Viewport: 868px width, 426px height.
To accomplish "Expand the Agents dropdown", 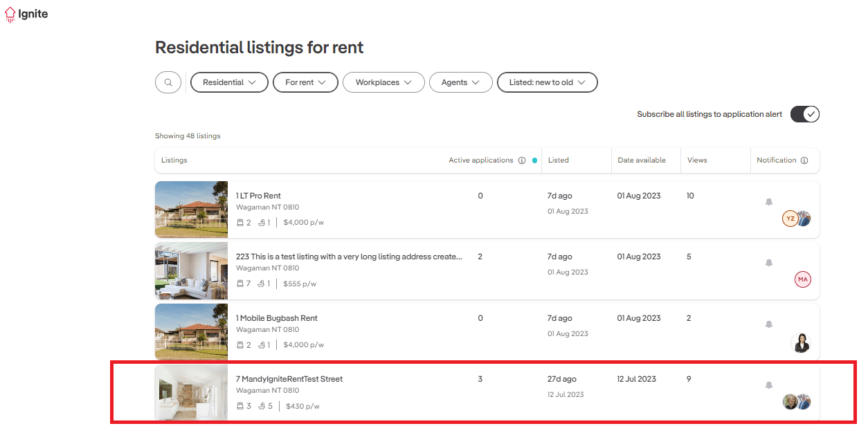I will 460,82.
